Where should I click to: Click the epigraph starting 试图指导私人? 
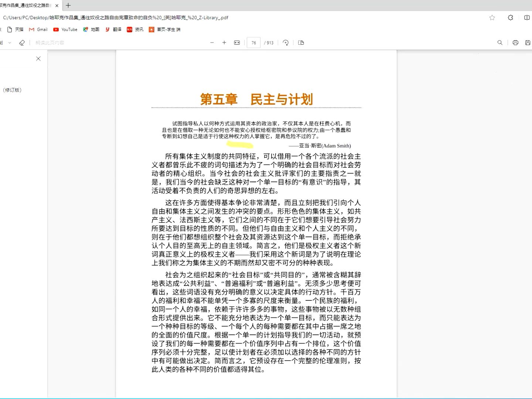point(256,130)
